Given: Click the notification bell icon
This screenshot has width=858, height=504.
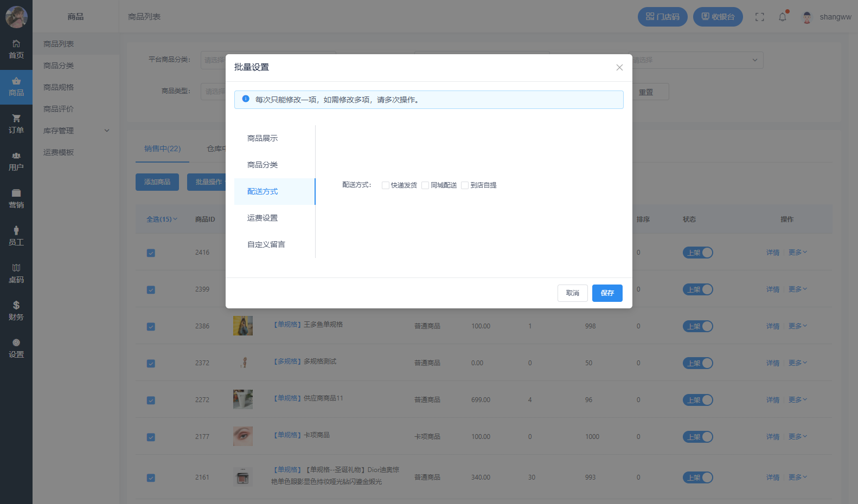Looking at the screenshot, I should pos(782,17).
